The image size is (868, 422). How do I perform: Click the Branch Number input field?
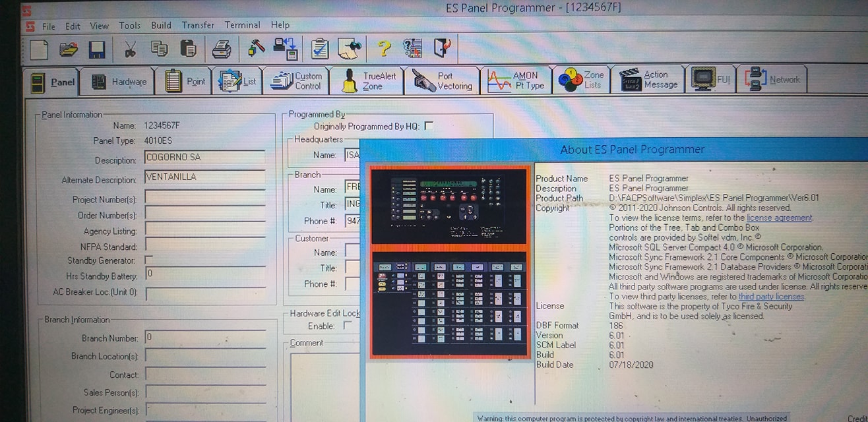tap(205, 337)
